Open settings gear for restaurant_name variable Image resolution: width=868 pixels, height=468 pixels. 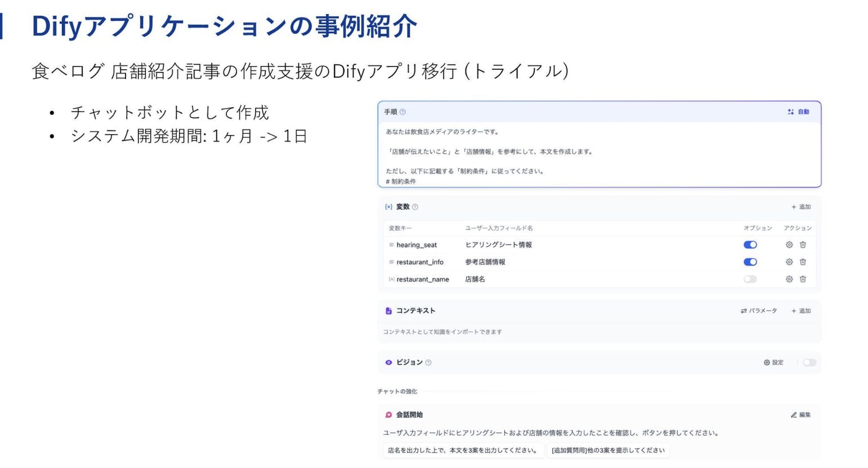[x=789, y=280]
